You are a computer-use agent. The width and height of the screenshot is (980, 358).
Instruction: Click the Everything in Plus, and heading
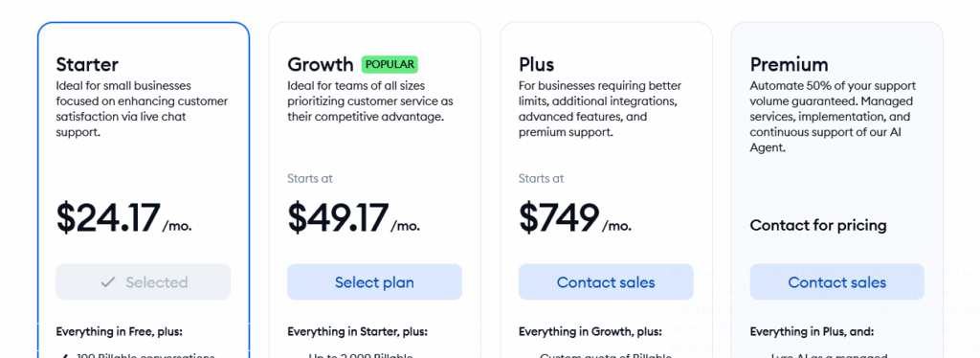pyautogui.click(x=812, y=332)
